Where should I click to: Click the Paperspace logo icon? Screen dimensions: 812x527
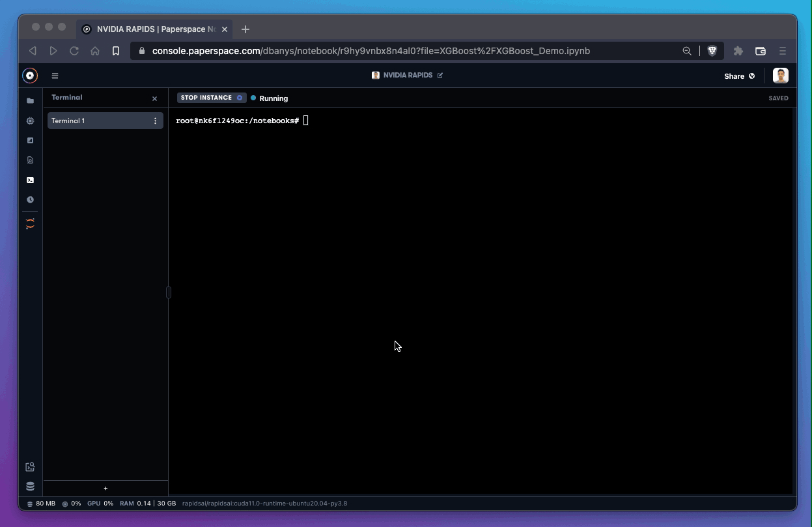30,76
